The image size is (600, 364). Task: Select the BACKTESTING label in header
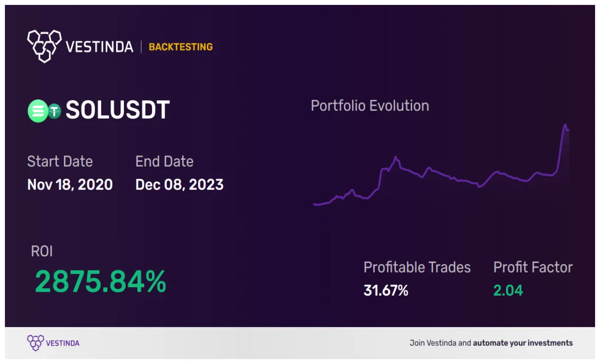coord(180,47)
